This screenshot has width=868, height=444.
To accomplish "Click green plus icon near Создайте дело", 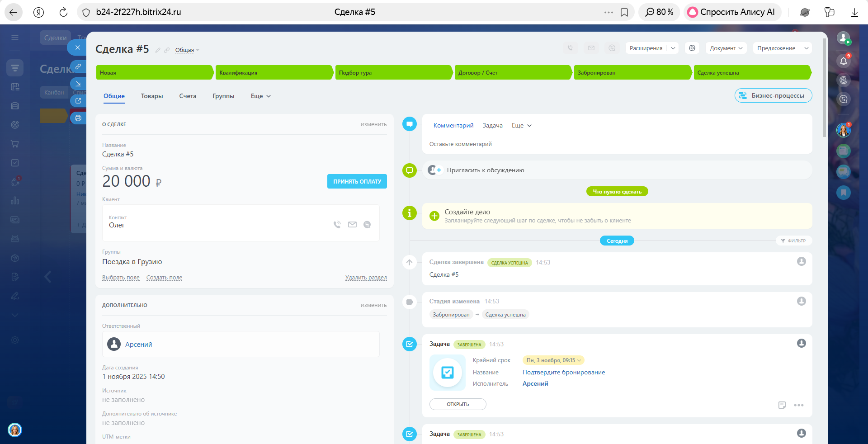I will point(434,216).
